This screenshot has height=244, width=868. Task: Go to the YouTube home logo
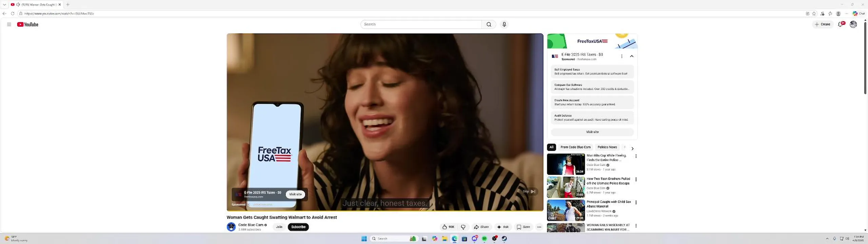pyautogui.click(x=27, y=24)
